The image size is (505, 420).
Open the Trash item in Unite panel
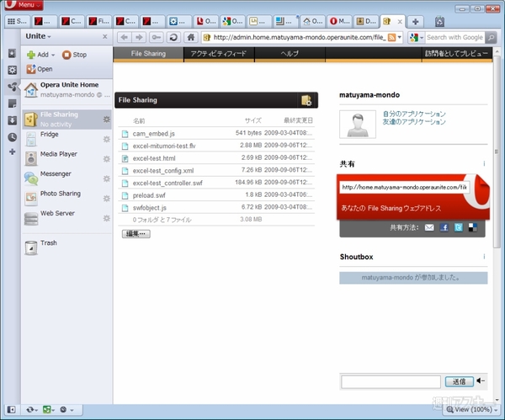pyautogui.click(x=67, y=247)
